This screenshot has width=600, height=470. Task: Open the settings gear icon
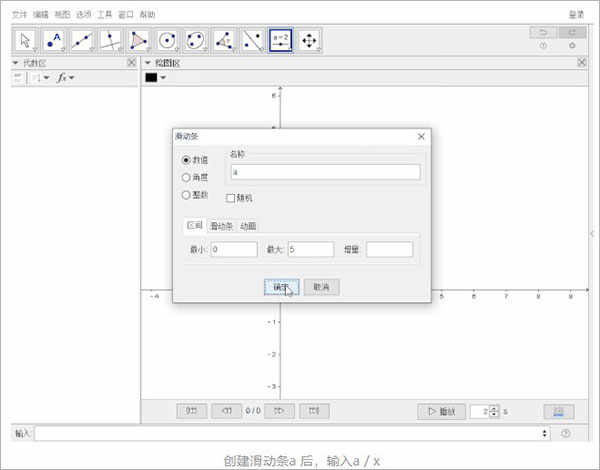[x=572, y=46]
